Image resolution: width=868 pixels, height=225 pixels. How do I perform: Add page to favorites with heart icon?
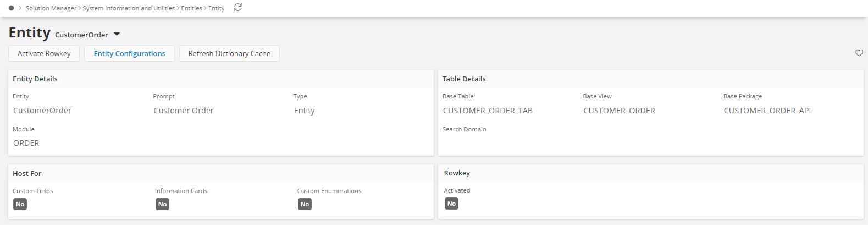(x=859, y=53)
